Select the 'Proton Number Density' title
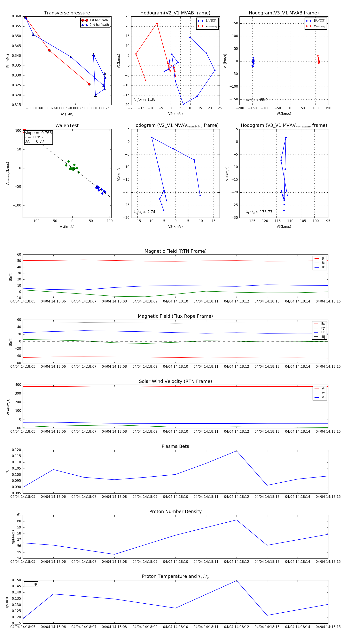 175,511
